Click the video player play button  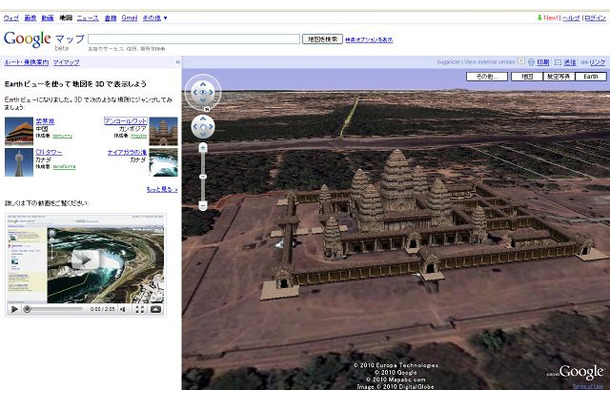14,309
